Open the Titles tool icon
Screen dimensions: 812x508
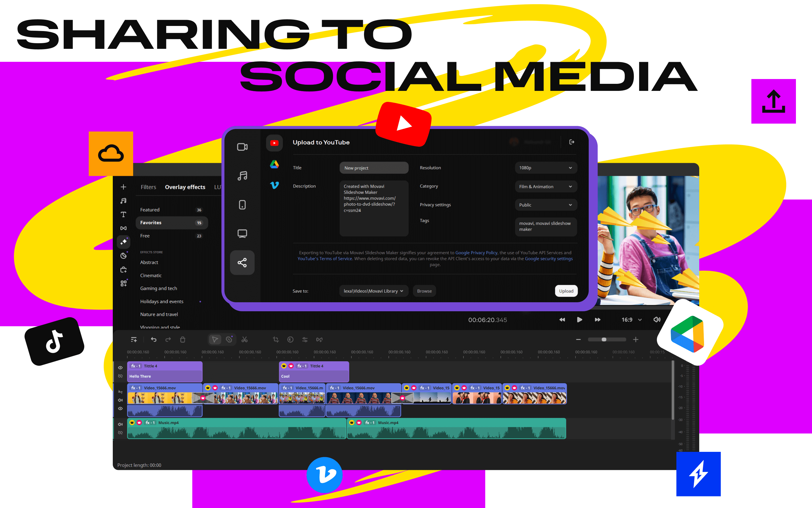[x=123, y=214]
